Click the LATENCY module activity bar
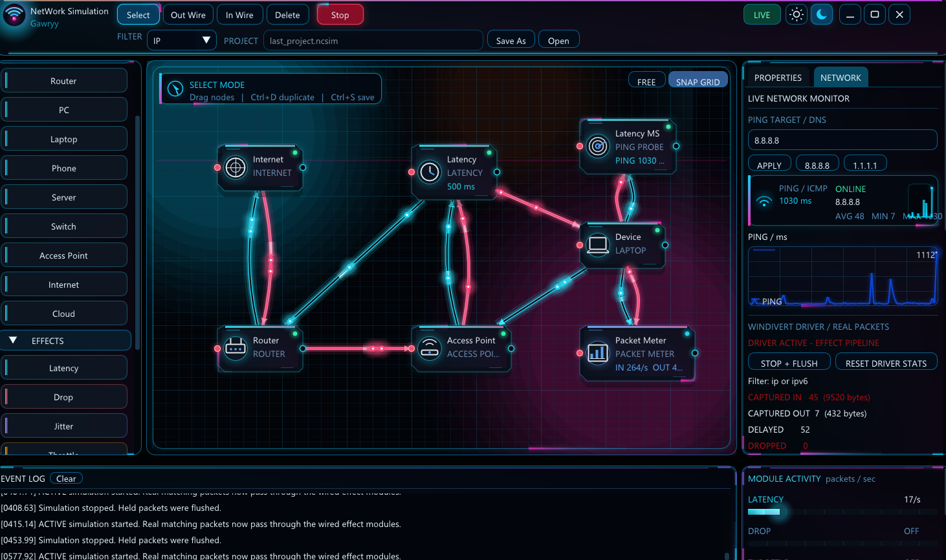The image size is (946, 560). [842, 512]
